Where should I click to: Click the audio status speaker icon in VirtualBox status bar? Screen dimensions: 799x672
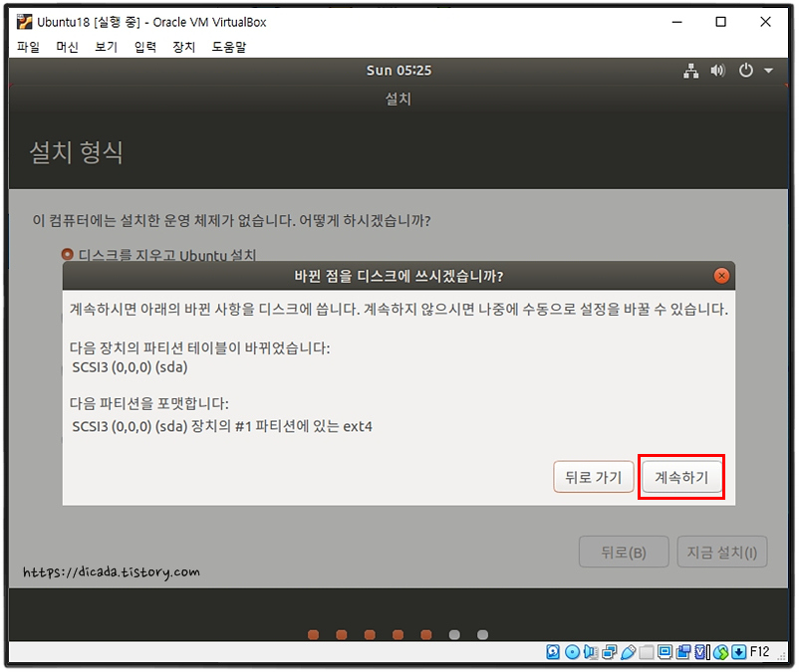coord(591,652)
